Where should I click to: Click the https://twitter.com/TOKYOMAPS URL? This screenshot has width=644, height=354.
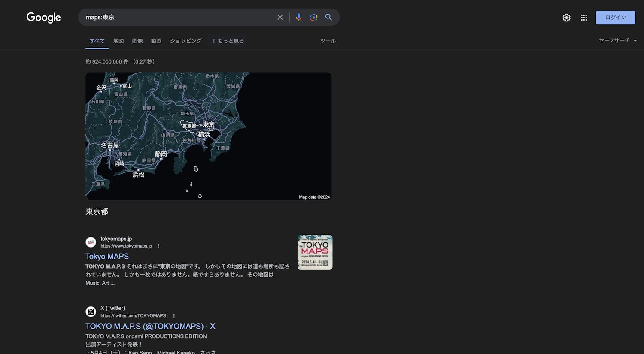(133, 315)
